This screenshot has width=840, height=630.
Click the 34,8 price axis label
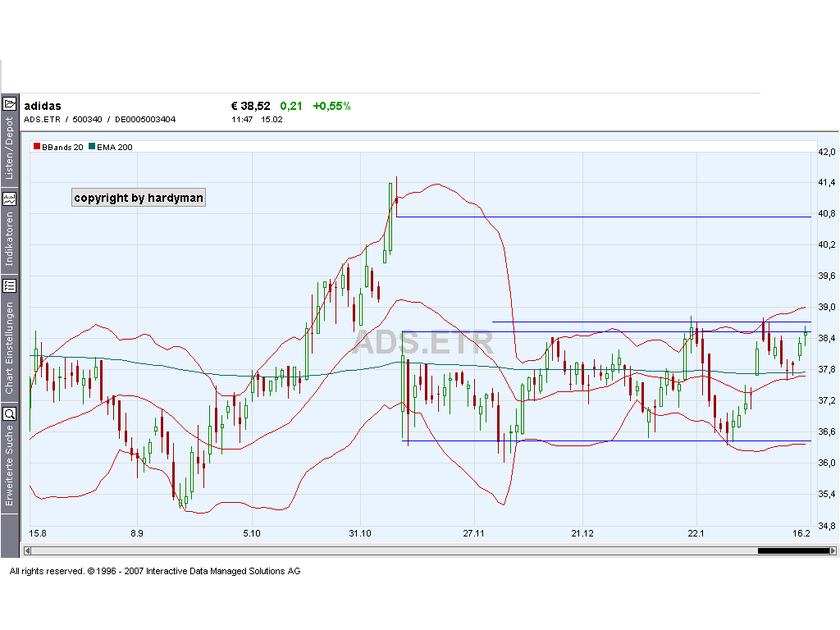point(827,526)
